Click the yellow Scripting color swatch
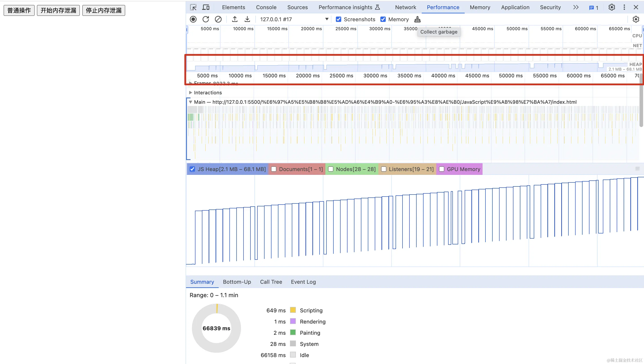644x364 pixels. pyautogui.click(x=293, y=310)
